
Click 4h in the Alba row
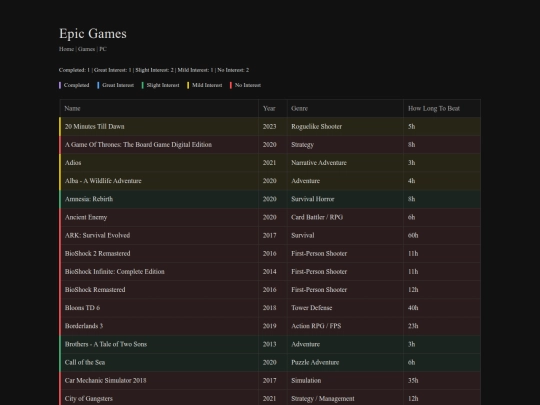(412, 181)
